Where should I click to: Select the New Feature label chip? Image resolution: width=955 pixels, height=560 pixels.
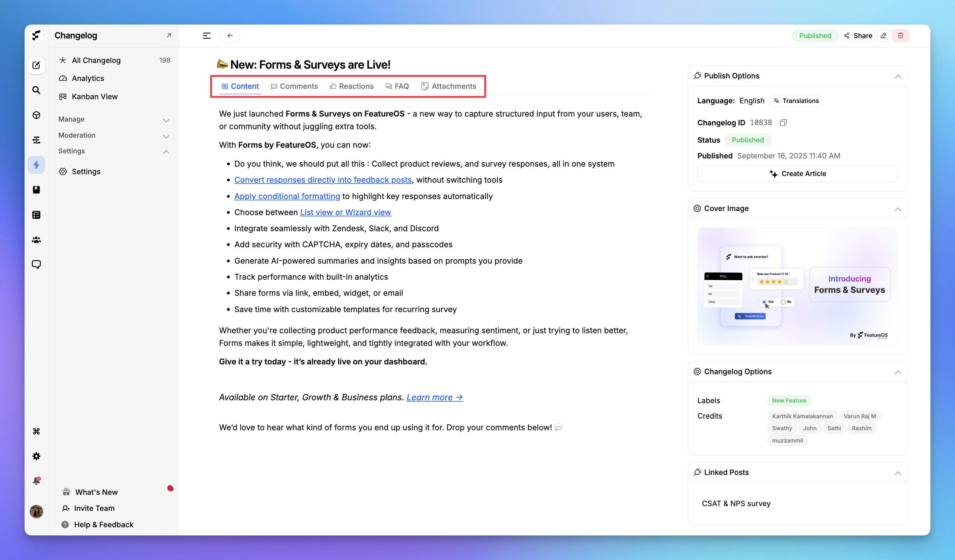point(789,400)
